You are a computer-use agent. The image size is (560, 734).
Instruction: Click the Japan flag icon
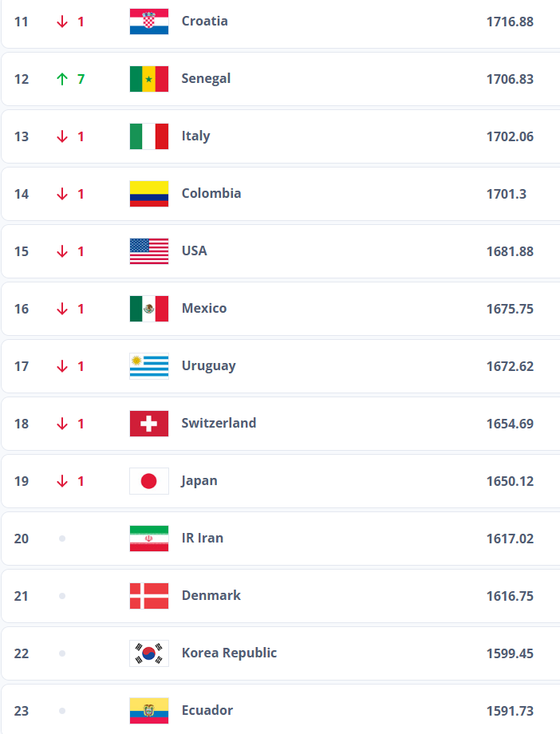pyautogui.click(x=149, y=481)
